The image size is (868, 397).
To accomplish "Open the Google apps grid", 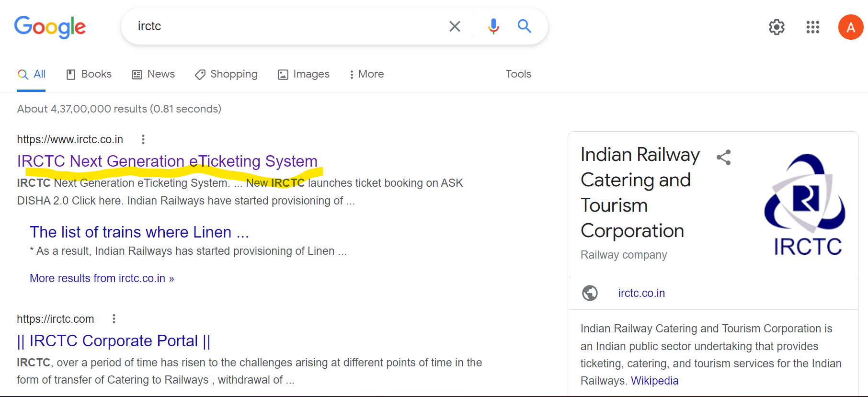I will pos(812,27).
